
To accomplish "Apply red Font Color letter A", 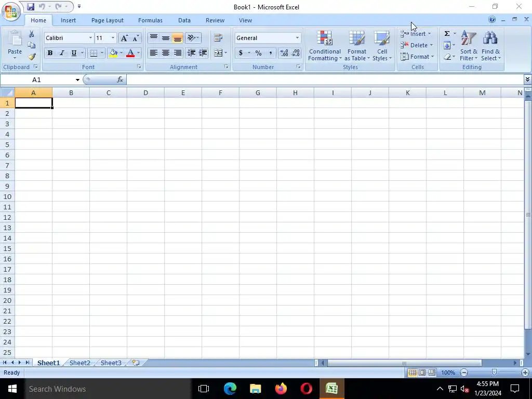I will [x=130, y=53].
